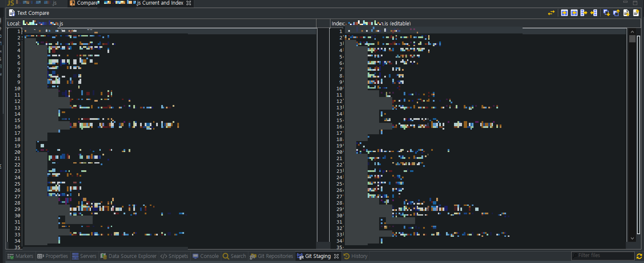Open the History tab

[x=355, y=256]
